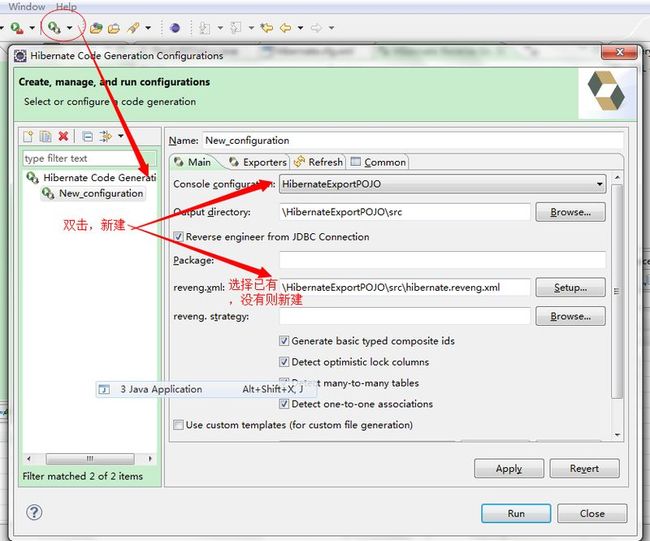Click the Package input field
Viewport: 650px width, 541px height.
tap(443, 260)
